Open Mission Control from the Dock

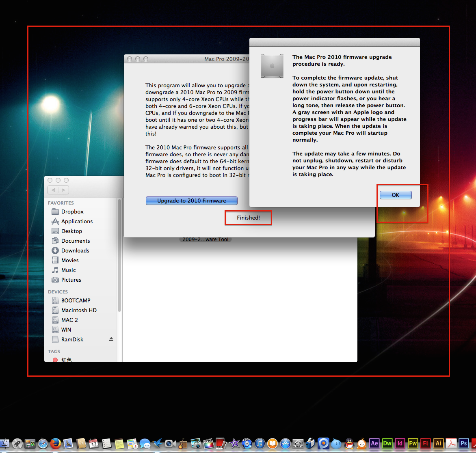click(x=30, y=444)
